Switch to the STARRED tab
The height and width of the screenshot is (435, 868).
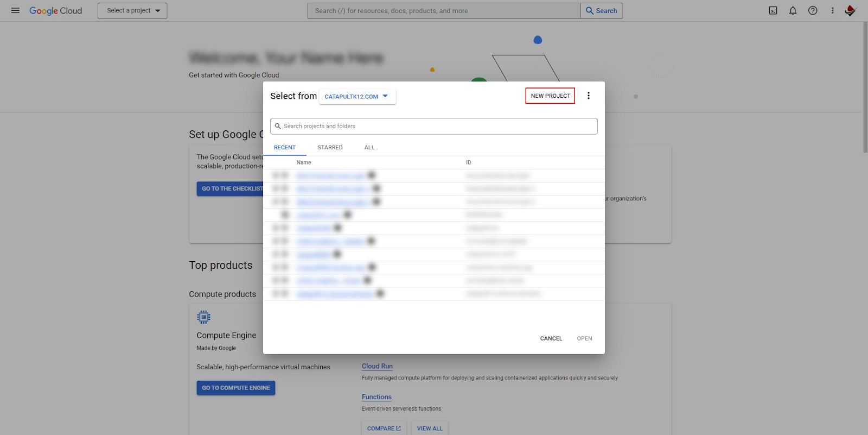coord(330,148)
